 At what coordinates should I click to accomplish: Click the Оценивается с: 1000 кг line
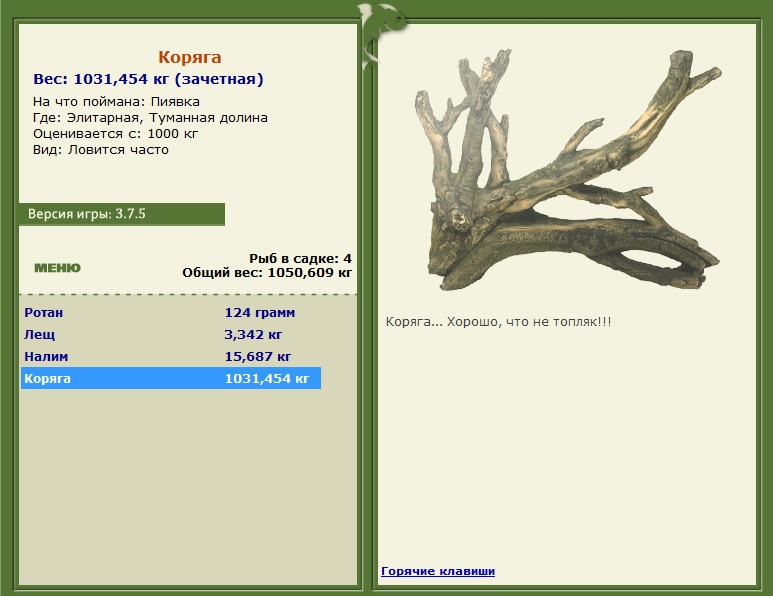tap(115, 134)
